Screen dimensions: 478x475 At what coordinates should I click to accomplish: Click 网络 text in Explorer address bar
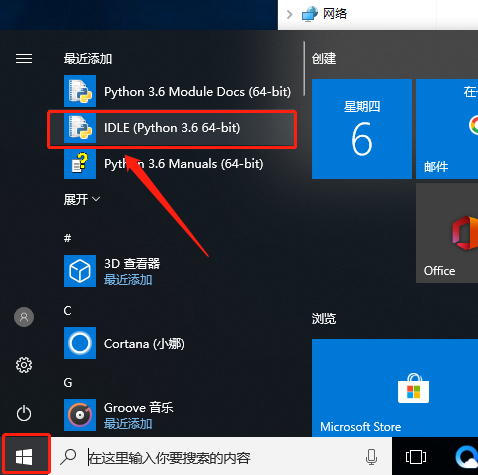tap(335, 14)
